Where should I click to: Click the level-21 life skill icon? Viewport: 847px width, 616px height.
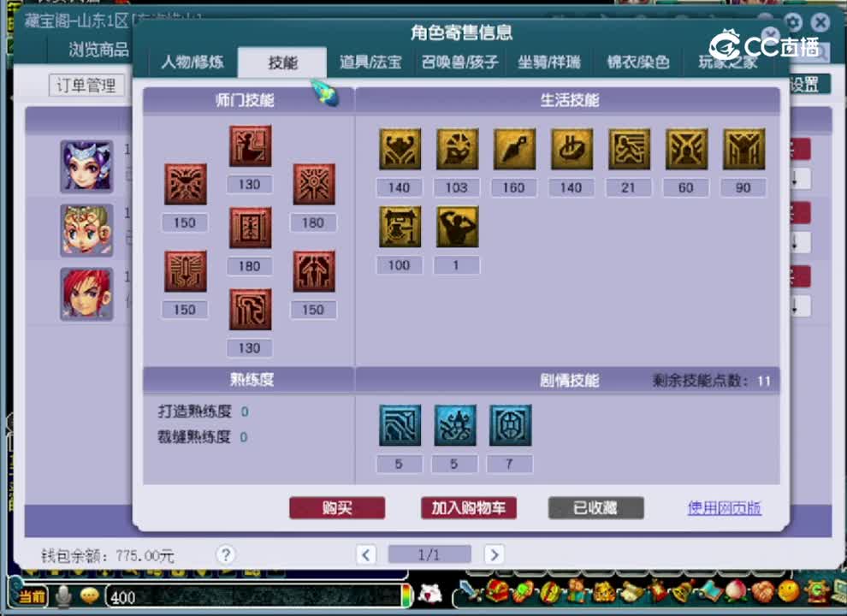click(629, 147)
